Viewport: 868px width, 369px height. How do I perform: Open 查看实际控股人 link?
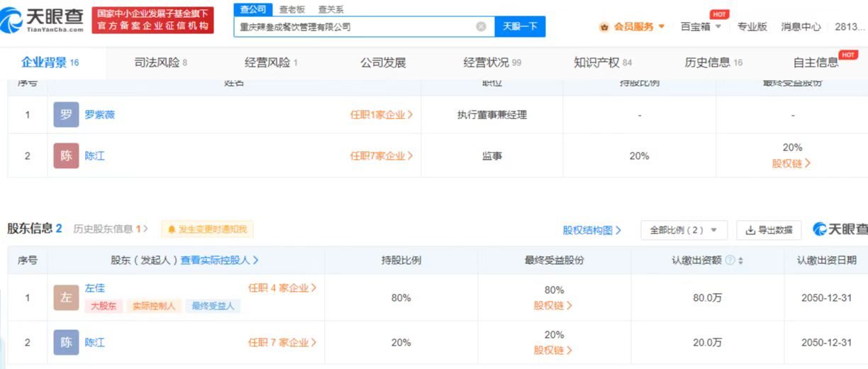pos(219,260)
